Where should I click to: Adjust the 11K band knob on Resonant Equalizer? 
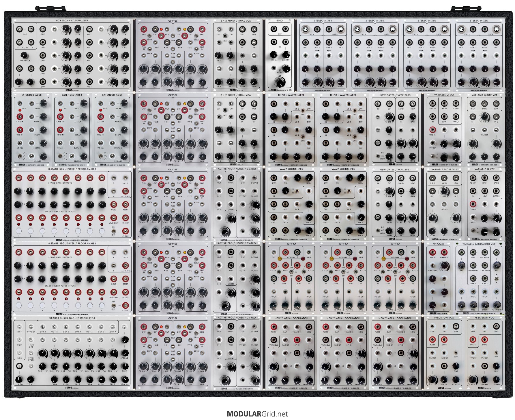point(125,29)
